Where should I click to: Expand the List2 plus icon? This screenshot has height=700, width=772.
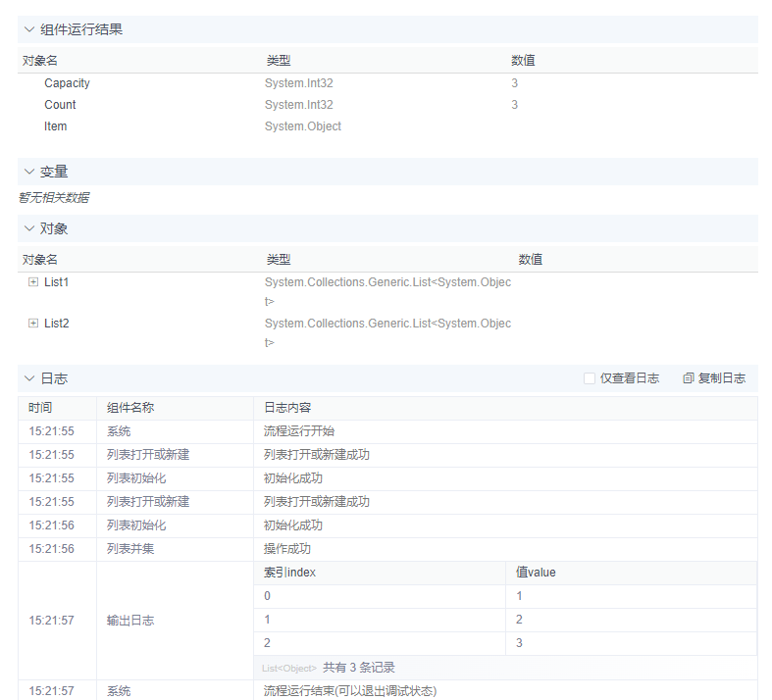(33, 324)
